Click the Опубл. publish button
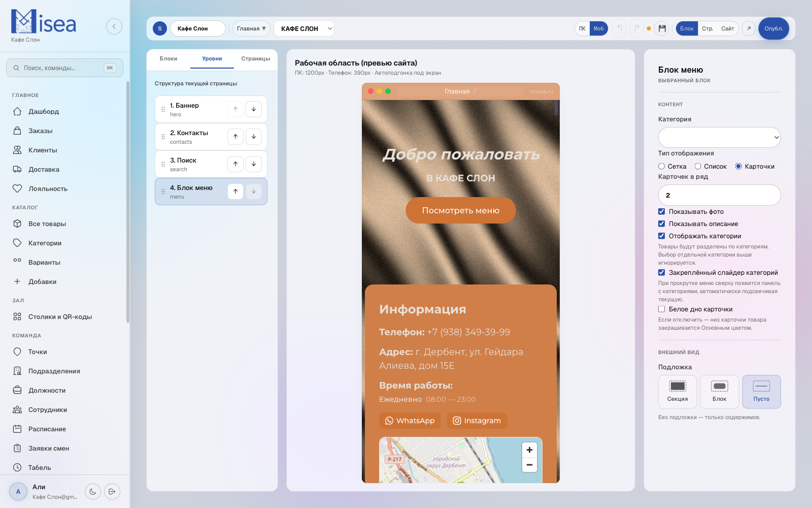 coord(773,28)
